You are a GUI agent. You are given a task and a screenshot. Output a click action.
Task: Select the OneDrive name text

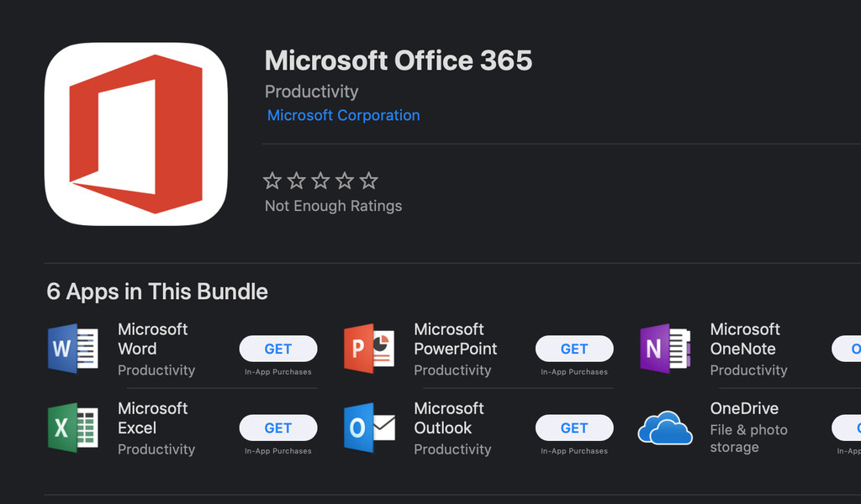pyautogui.click(x=744, y=408)
